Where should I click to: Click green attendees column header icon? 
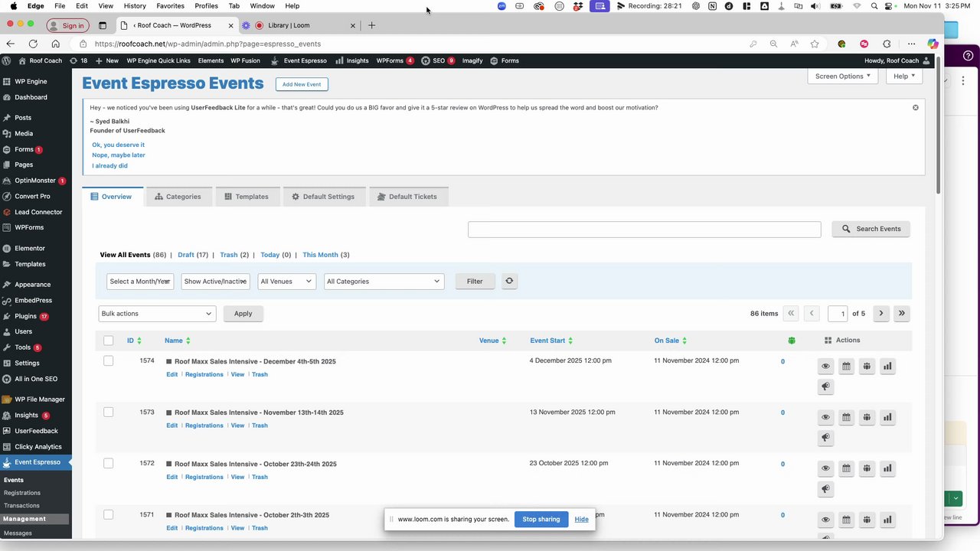tap(792, 341)
